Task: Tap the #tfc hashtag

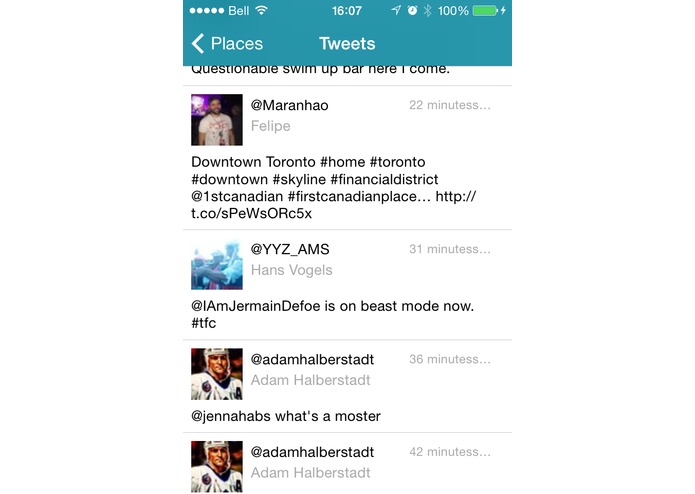Action: tap(203, 323)
